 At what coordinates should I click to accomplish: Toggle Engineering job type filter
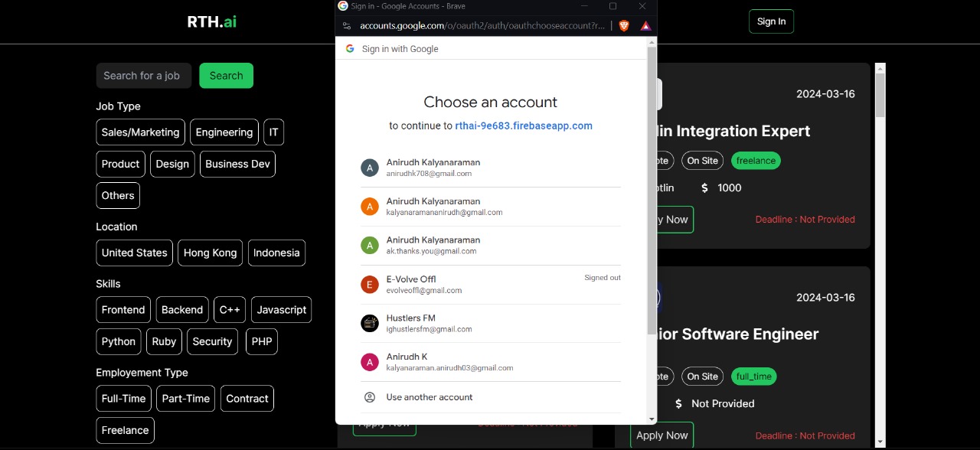pyautogui.click(x=224, y=132)
